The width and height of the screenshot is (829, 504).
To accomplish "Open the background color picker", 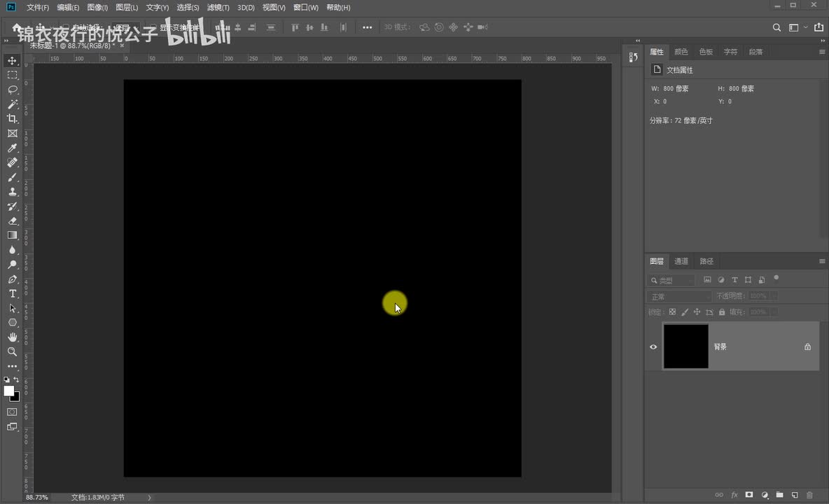I will click(16, 398).
